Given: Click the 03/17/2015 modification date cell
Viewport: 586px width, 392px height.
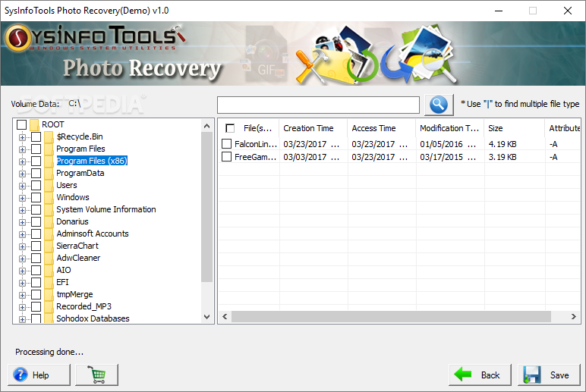Looking at the screenshot, I should (x=448, y=157).
